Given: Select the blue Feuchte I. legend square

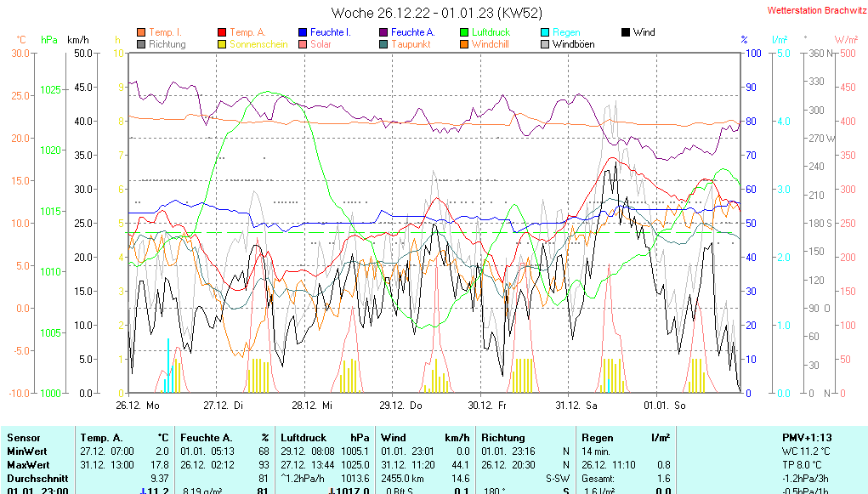Looking at the screenshot, I should tap(303, 32).
